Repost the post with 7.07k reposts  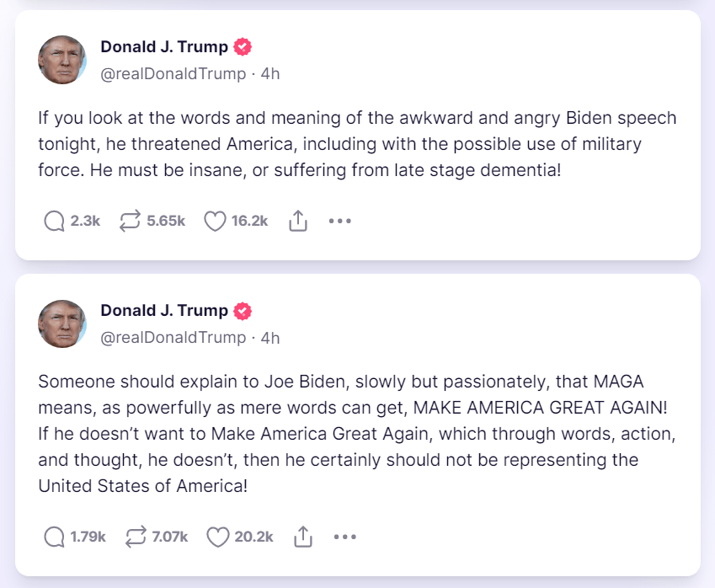point(135,537)
